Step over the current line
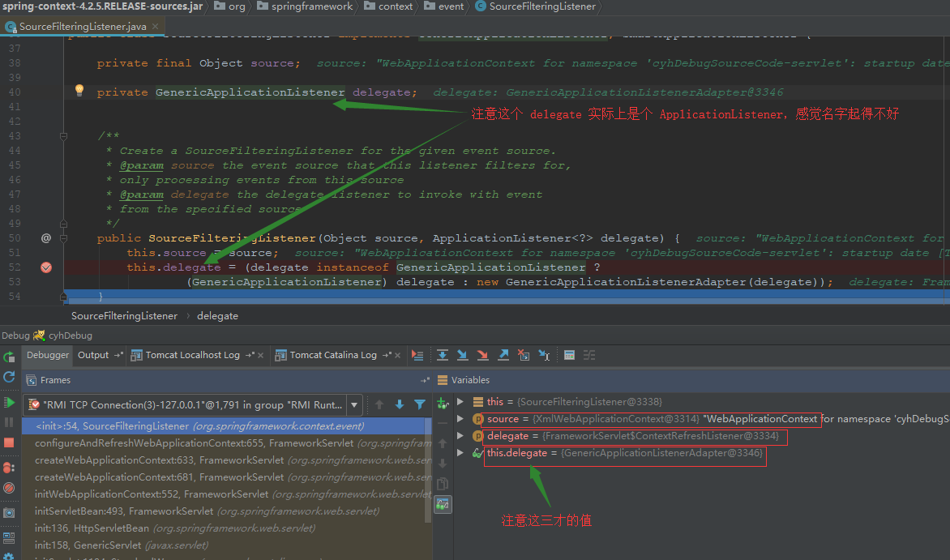Image resolution: width=950 pixels, height=560 pixels. click(x=443, y=355)
